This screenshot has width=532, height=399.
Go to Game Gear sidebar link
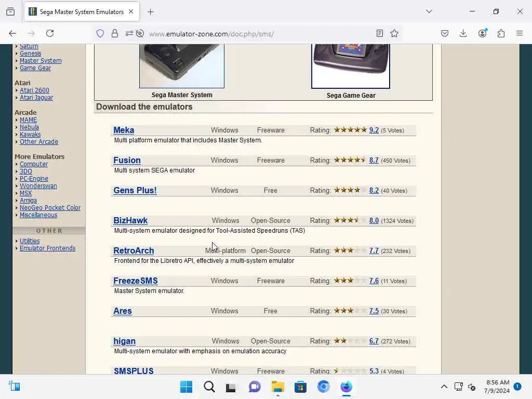(35, 68)
